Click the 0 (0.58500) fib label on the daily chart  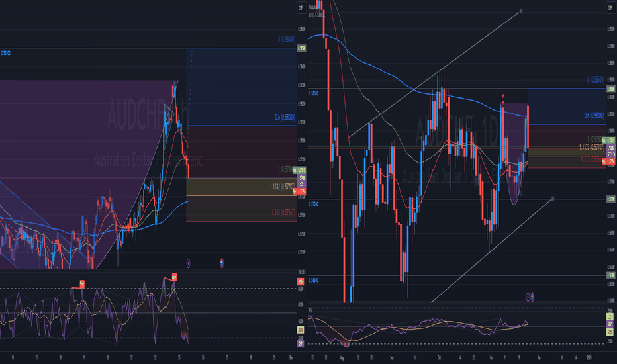point(596,80)
